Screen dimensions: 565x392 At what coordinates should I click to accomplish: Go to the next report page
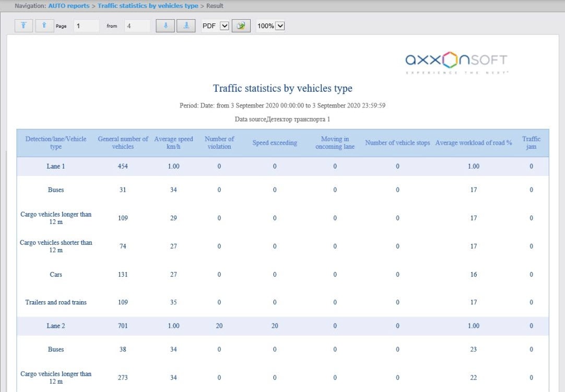pos(165,26)
